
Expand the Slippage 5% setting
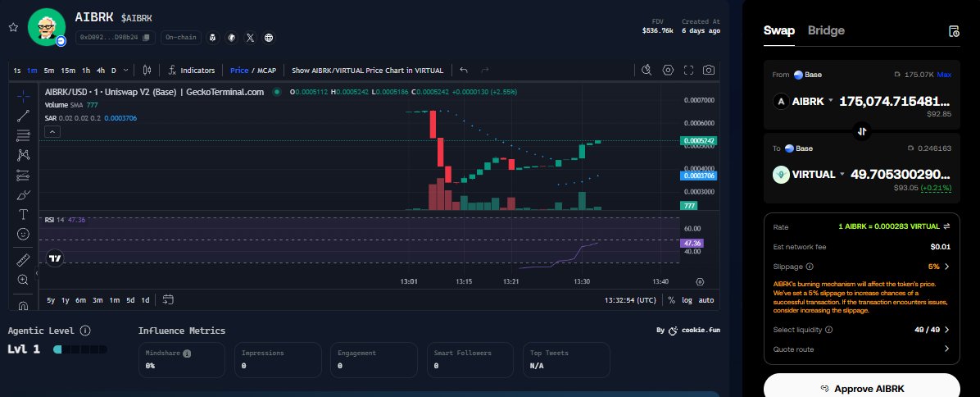(946, 267)
